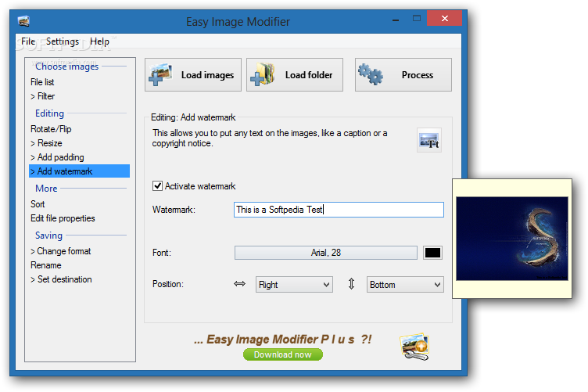
Task: Click the Load folder button label
Action: click(309, 75)
